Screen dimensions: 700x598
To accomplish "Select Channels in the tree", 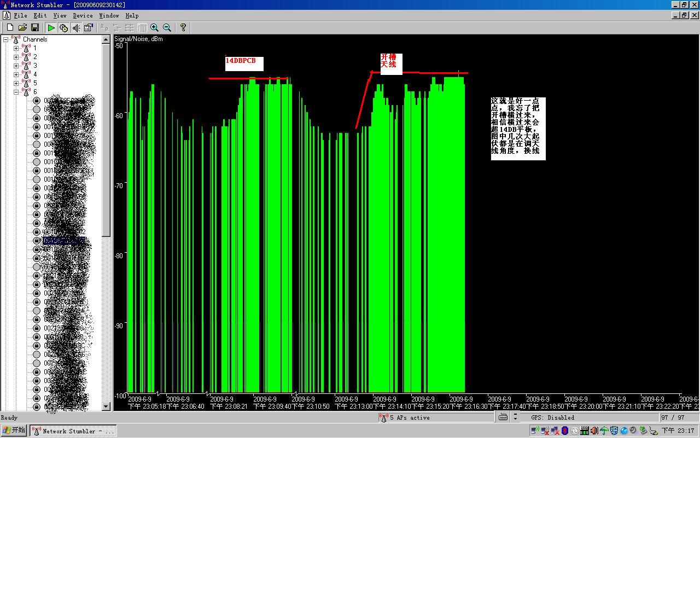I will click(35, 39).
